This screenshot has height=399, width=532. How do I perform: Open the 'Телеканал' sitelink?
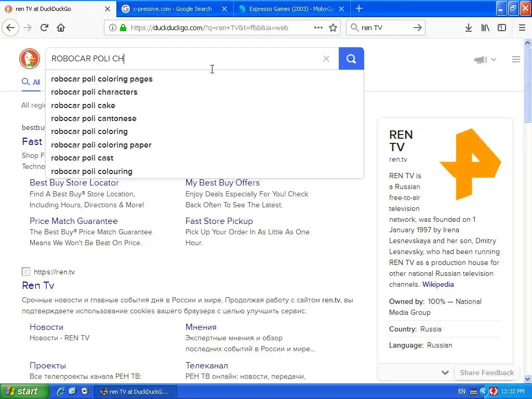[x=207, y=365]
